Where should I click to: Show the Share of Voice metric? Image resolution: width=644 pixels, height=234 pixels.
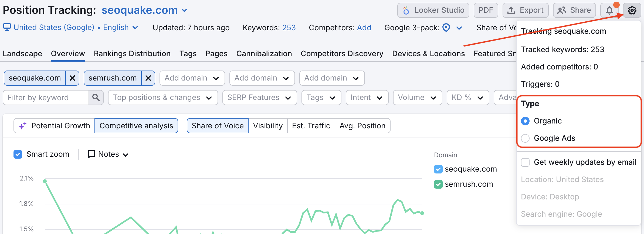tap(218, 126)
